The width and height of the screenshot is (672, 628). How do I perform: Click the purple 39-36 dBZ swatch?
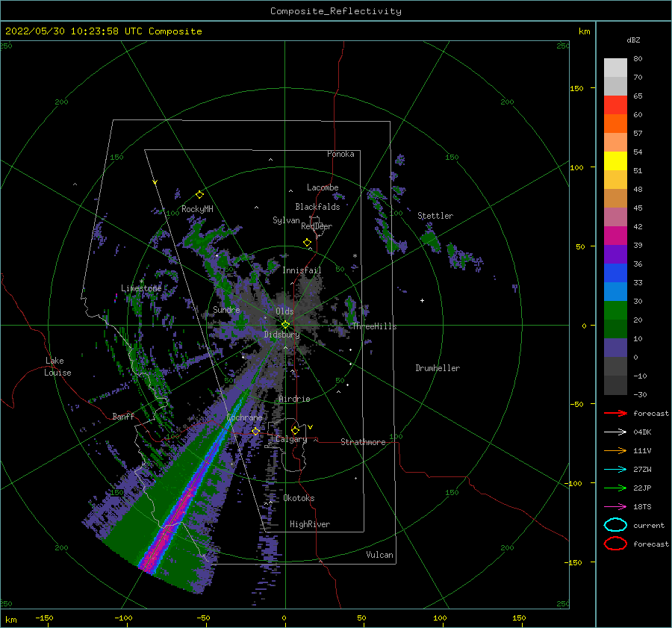[x=615, y=254]
